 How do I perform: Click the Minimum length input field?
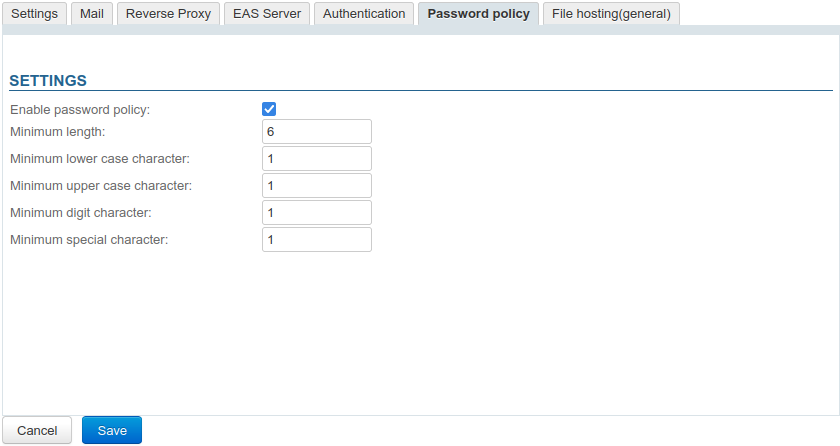click(316, 132)
